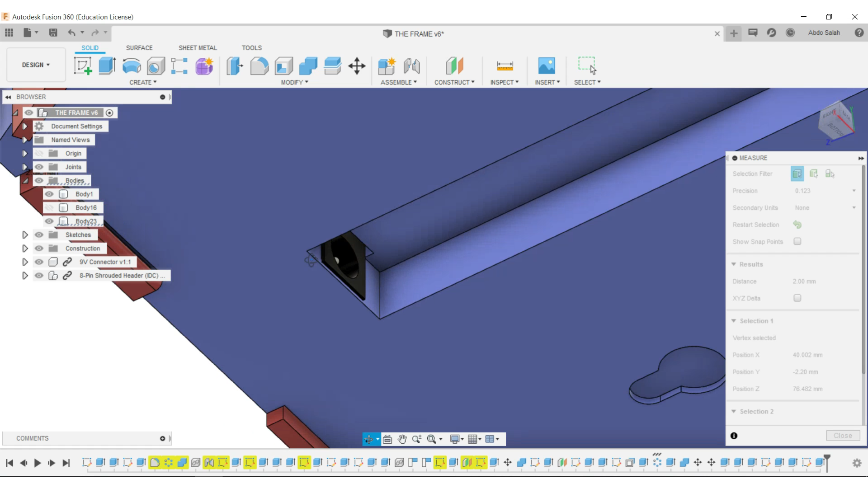The height and width of the screenshot is (488, 868).
Task: Select the Combine tool icon
Action: click(308, 66)
